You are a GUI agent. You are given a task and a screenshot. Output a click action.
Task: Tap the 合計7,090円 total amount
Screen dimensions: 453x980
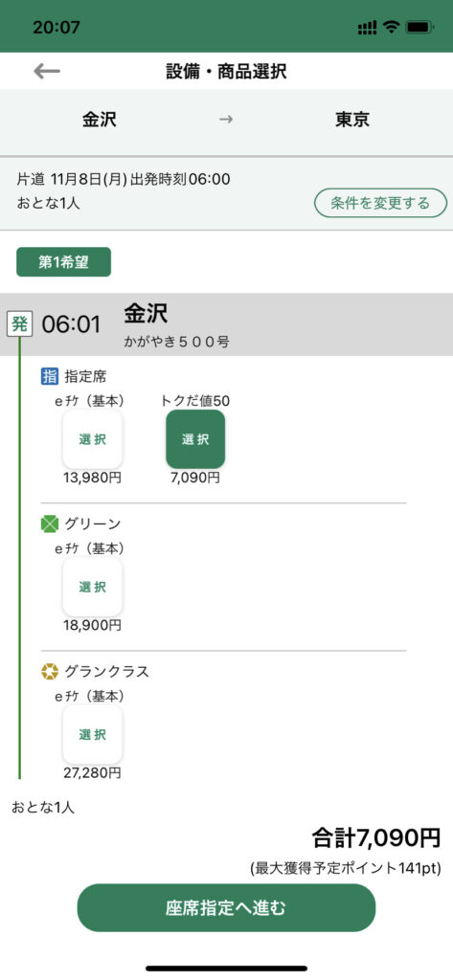376,837
